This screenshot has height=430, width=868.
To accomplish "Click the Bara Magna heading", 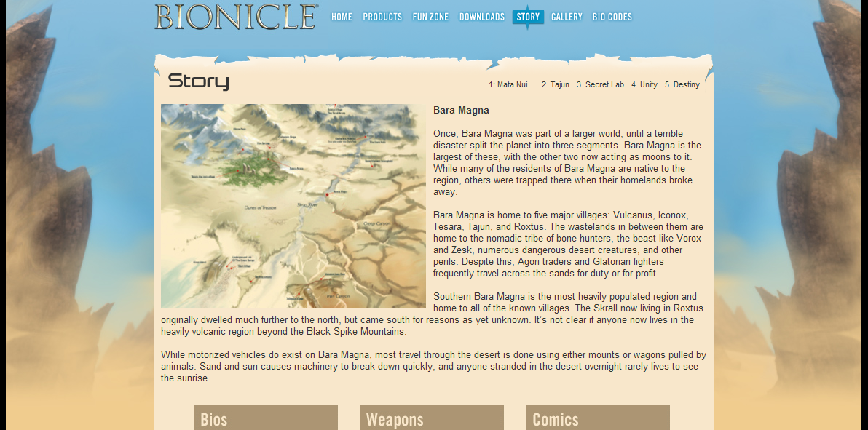I will pyautogui.click(x=461, y=110).
